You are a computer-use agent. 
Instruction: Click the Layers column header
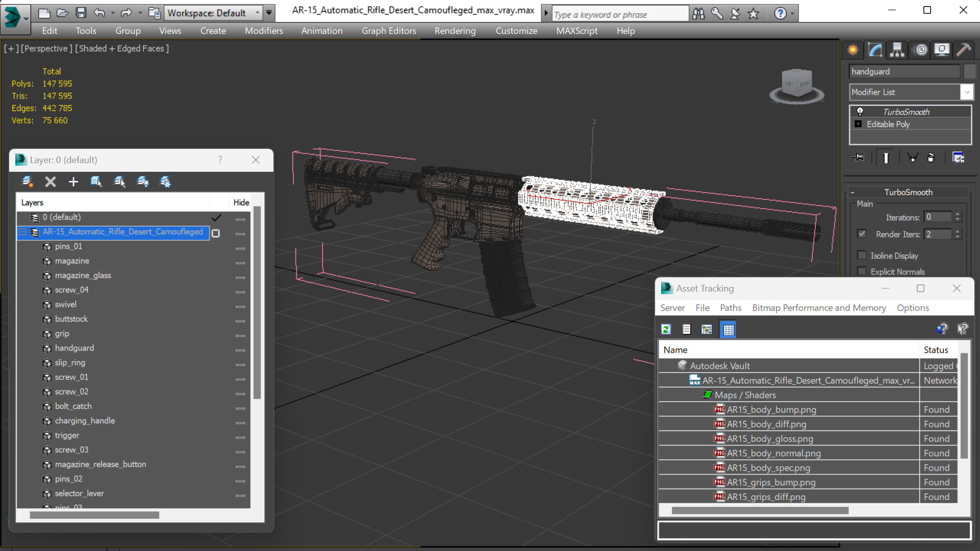[113, 202]
